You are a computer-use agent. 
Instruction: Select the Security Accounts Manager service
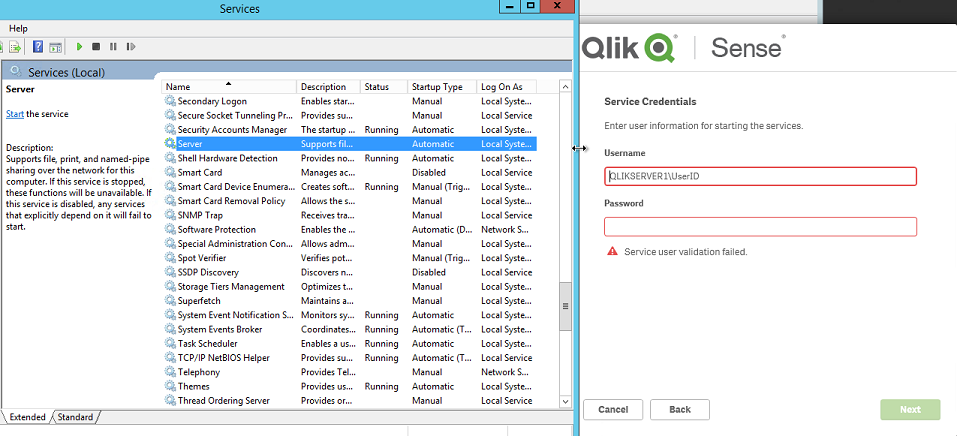click(350, 130)
